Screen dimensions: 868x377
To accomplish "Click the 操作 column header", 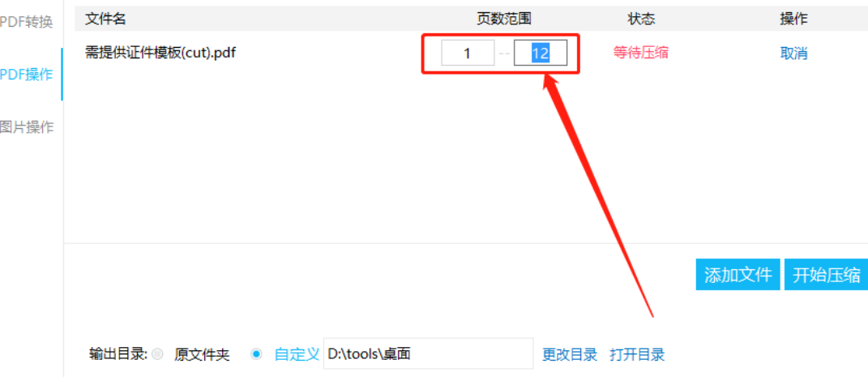I will (x=793, y=19).
